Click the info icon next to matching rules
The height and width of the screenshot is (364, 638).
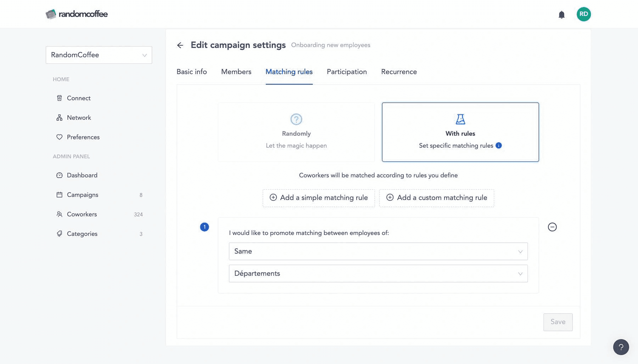pos(499,146)
